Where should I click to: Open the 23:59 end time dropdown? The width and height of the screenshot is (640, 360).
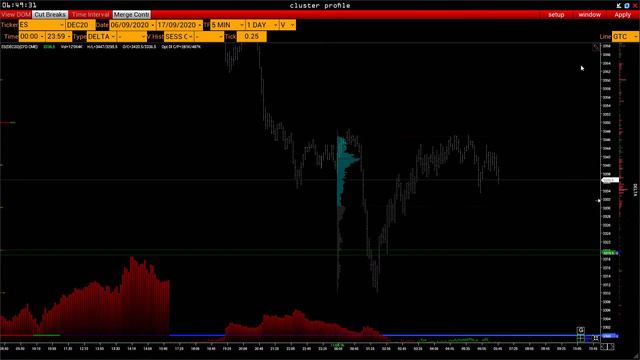click(x=59, y=36)
